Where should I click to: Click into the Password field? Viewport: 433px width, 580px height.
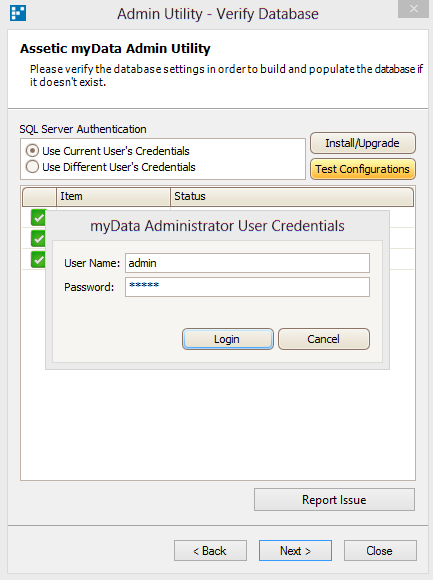point(247,287)
